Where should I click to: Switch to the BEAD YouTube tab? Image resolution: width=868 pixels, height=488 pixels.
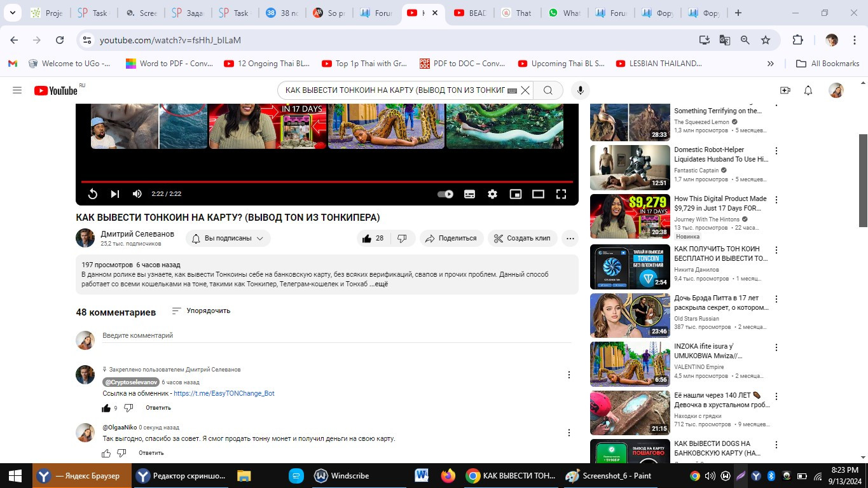471,13
